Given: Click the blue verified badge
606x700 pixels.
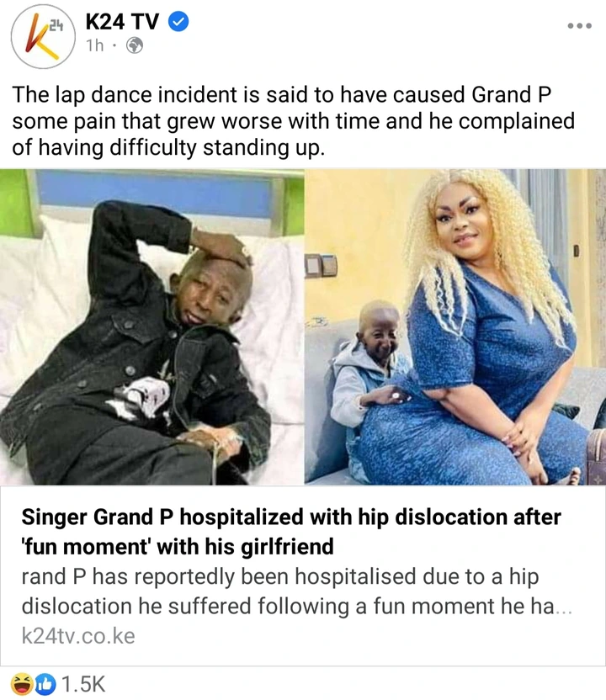Looking at the screenshot, I should click(178, 21).
